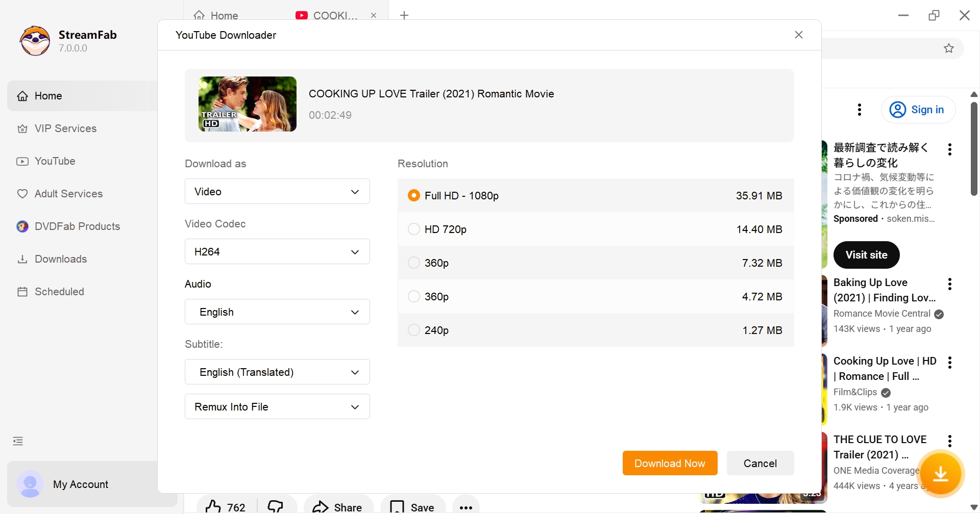Click the Cooking Up Love trailer thumbnail

248,104
